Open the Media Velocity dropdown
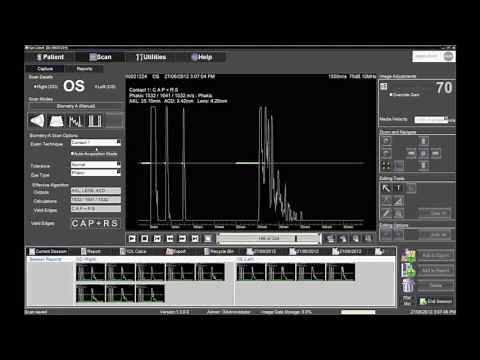 pyautogui.click(x=431, y=119)
